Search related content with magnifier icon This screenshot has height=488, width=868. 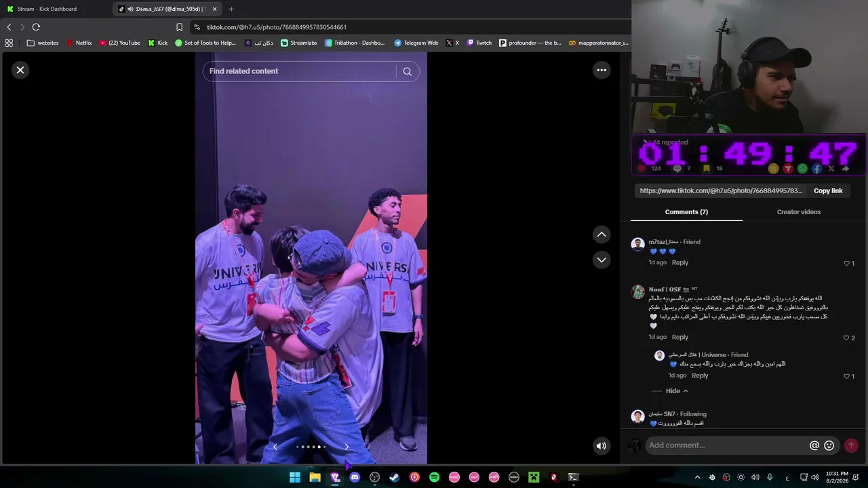[407, 71]
